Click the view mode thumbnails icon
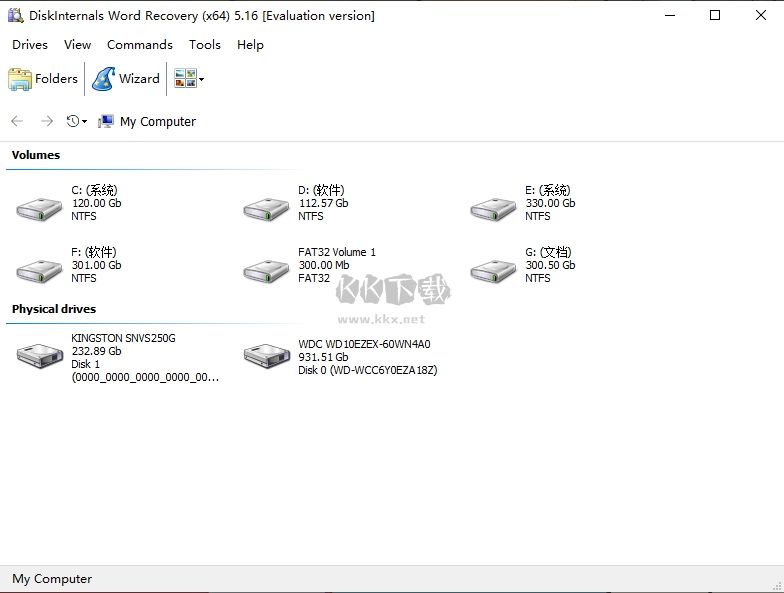 [185, 78]
